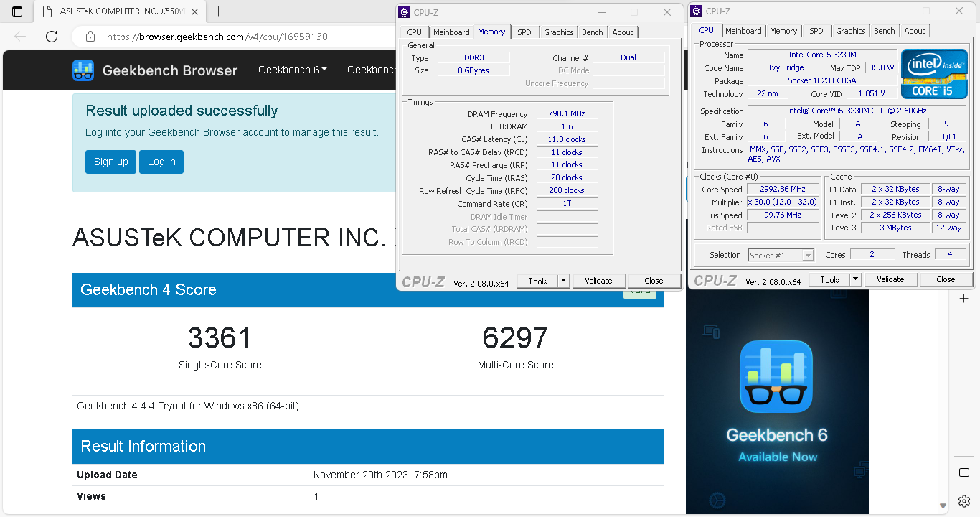This screenshot has height=517, width=980.
Task: Click the Sign up button
Action: [110, 162]
